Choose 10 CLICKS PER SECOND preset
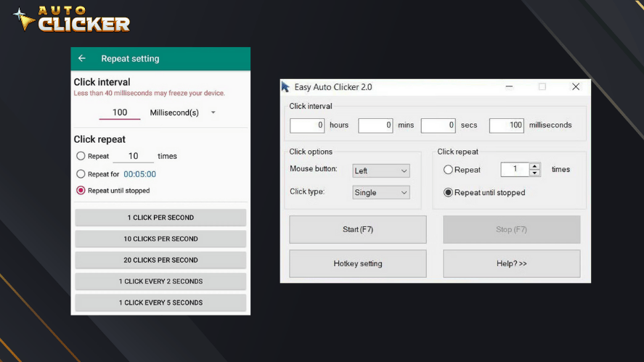 [x=160, y=239]
